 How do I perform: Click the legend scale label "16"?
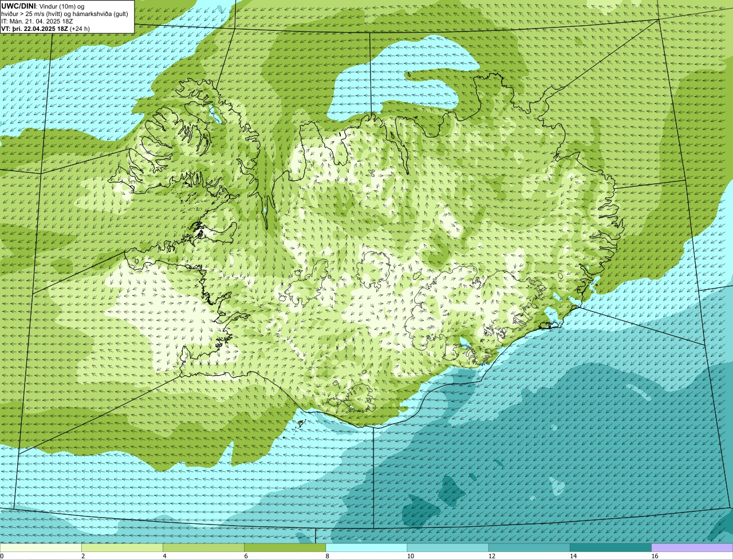[655, 556]
